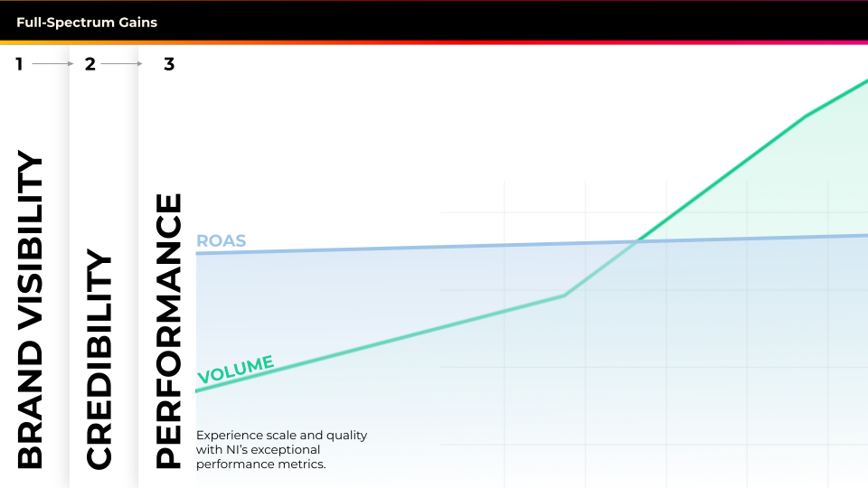This screenshot has height=488, width=868.
Task: Select the performance metrics description text
Action: click(x=281, y=449)
